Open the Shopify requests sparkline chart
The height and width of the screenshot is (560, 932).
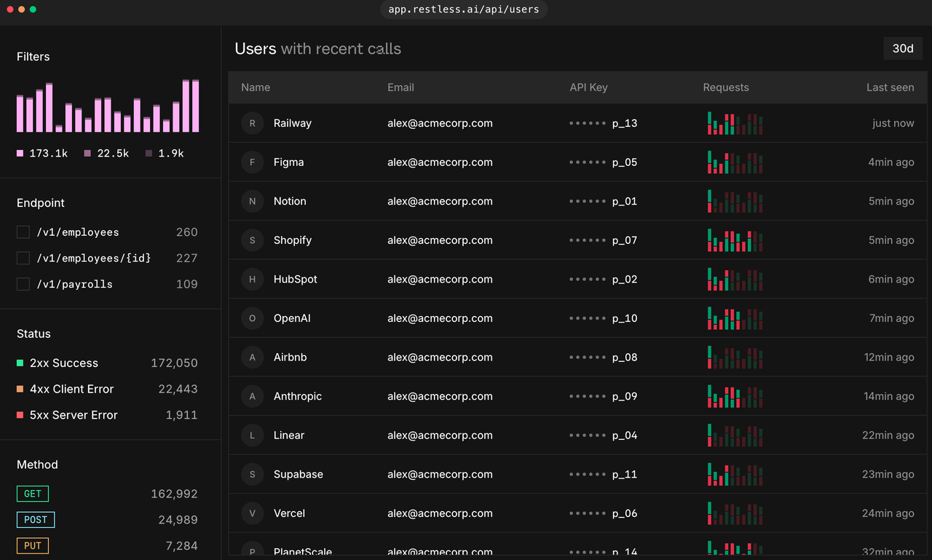tap(735, 240)
